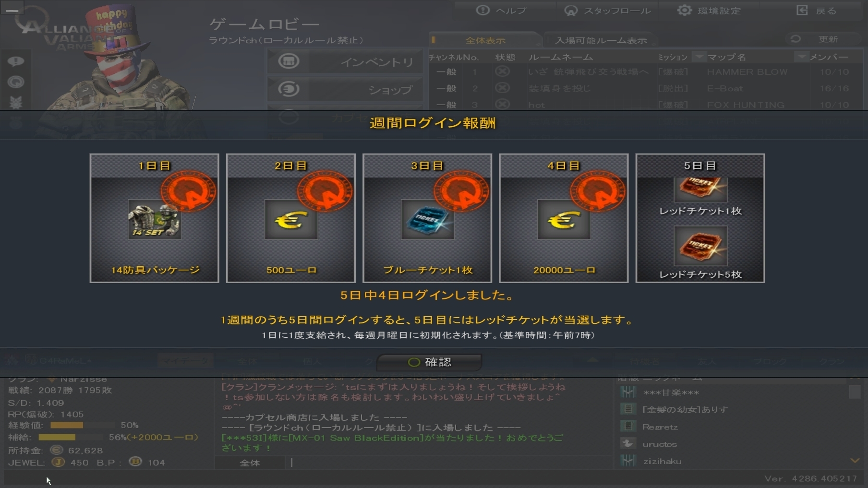The image size is (868, 488).
Task: Click the blue ticket reward icon
Action: [x=427, y=220]
